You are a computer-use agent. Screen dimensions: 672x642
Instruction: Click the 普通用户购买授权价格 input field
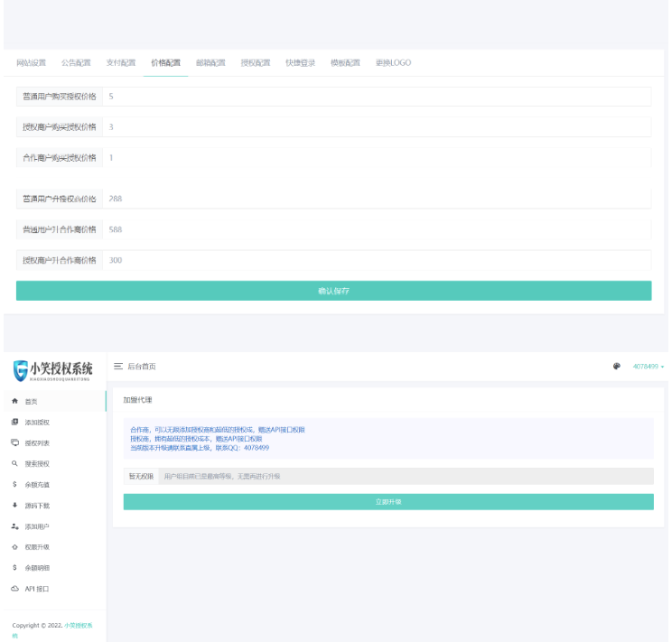click(377, 97)
